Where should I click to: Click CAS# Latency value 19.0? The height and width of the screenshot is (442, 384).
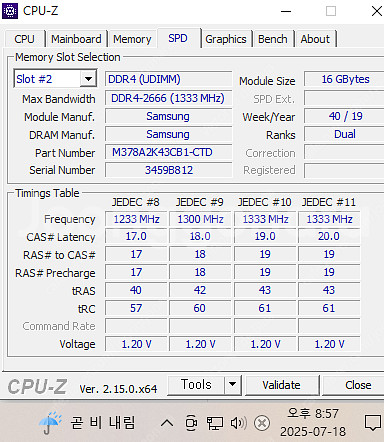[x=265, y=236]
